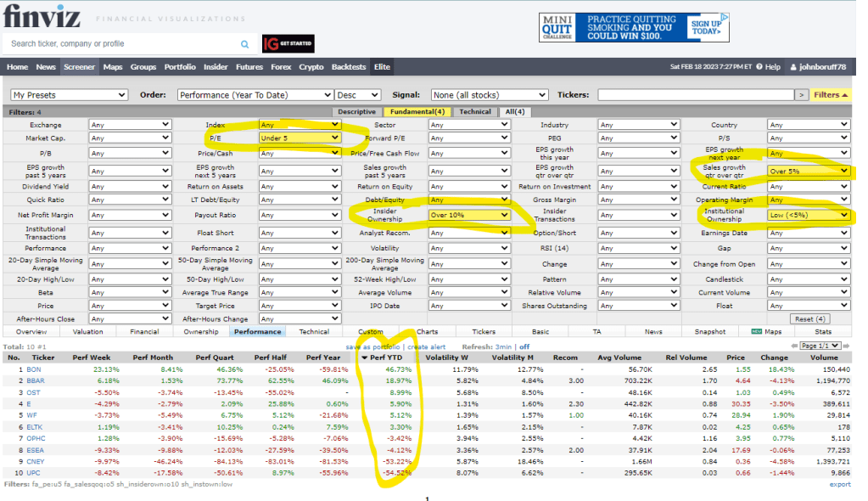868x501 pixels.
Task: Open the P/E filter dropdown
Action: pyautogui.click(x=300, y=138)
